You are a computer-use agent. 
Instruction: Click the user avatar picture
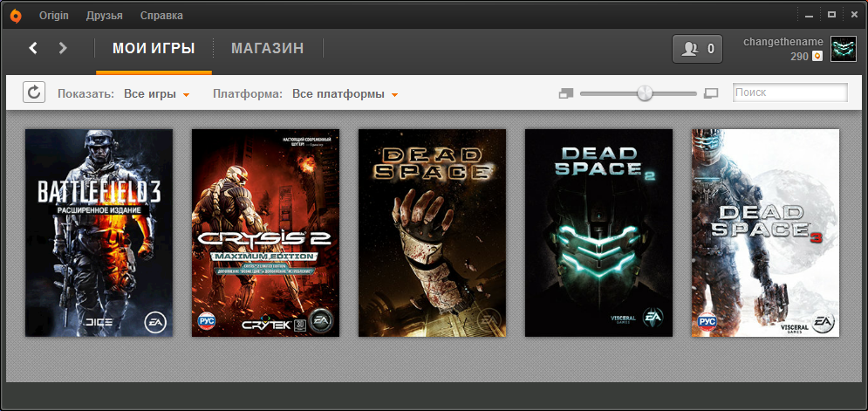(843, 49)
